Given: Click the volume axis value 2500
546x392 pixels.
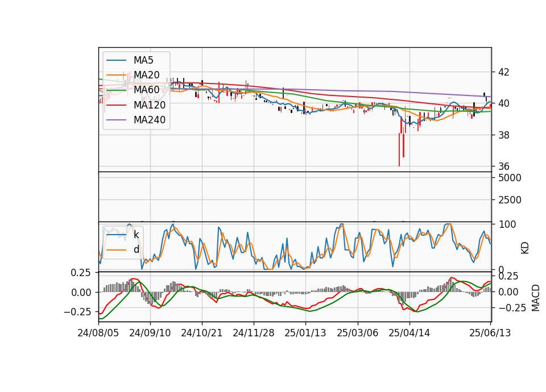Looking at the screenshot, I should [x=510, y=200].
